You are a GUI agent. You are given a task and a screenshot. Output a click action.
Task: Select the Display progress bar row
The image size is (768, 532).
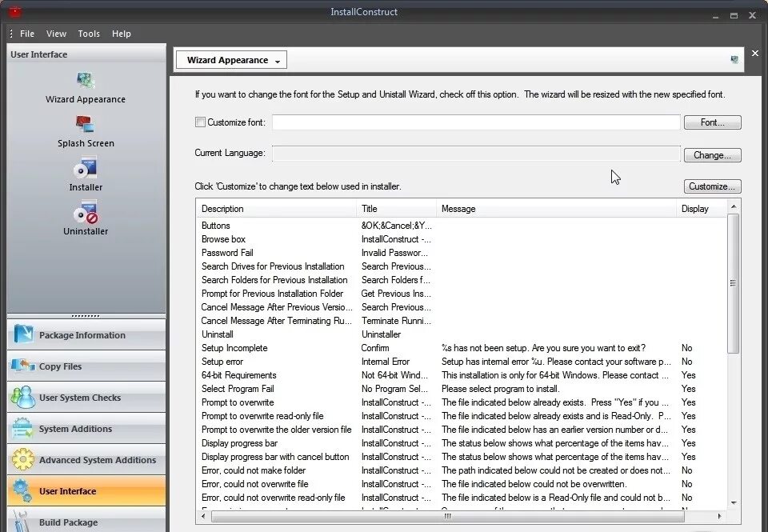462,443
